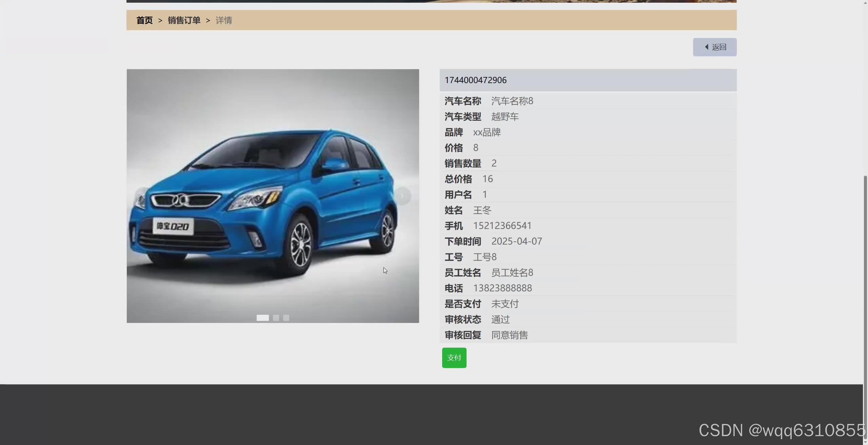This screenshot has width=868, height=445.
Task: Click the carousel previous arrow
Action: 143,196
